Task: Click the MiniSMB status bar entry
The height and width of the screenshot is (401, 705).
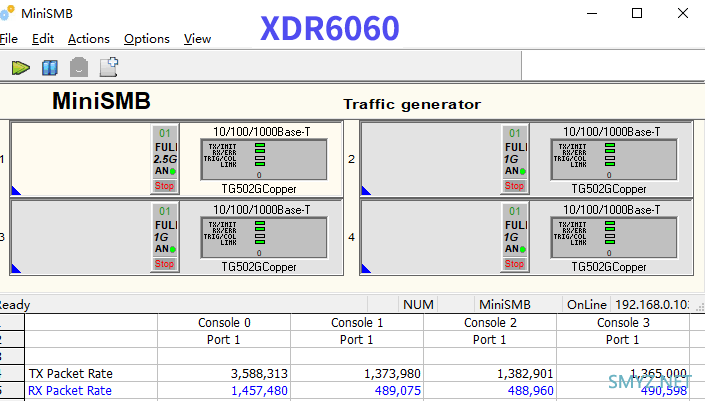Action: pos(504,305)
